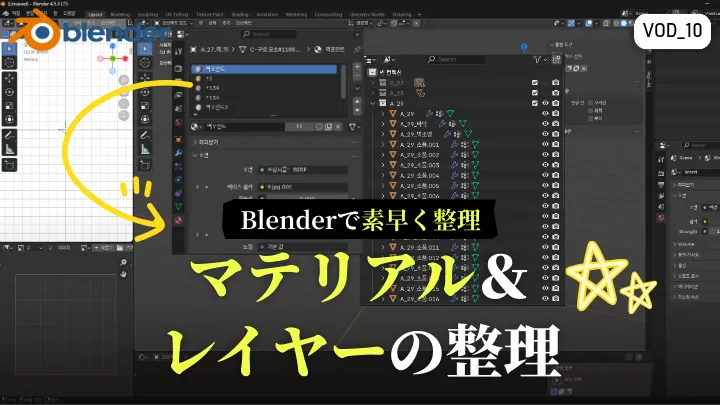Click the 베이스 컬러 image texture field
Viewport: 720px width, 405px height.
(x=303, y=187)
